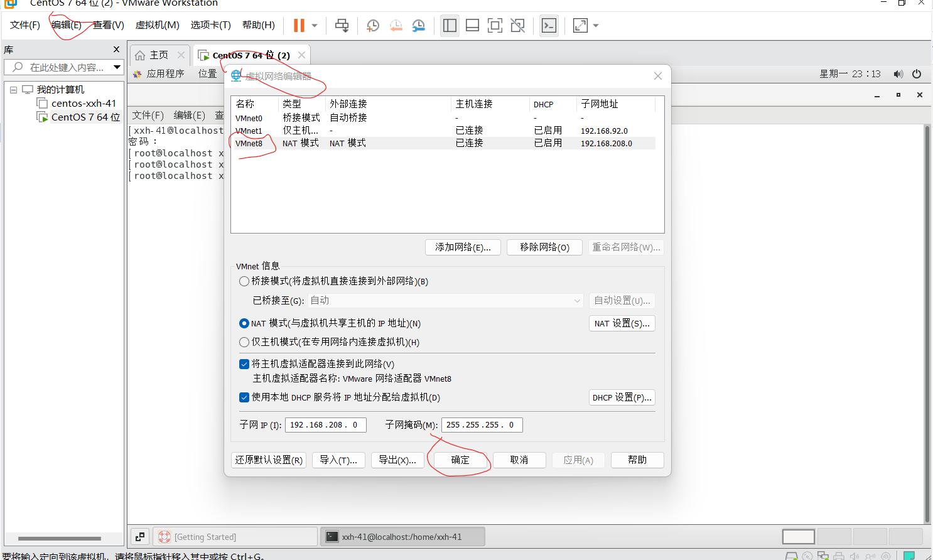Pause the running virtual machine
The width and height of the screenshot is (933, 560).
pyautogui.click(x=299, y=26)
